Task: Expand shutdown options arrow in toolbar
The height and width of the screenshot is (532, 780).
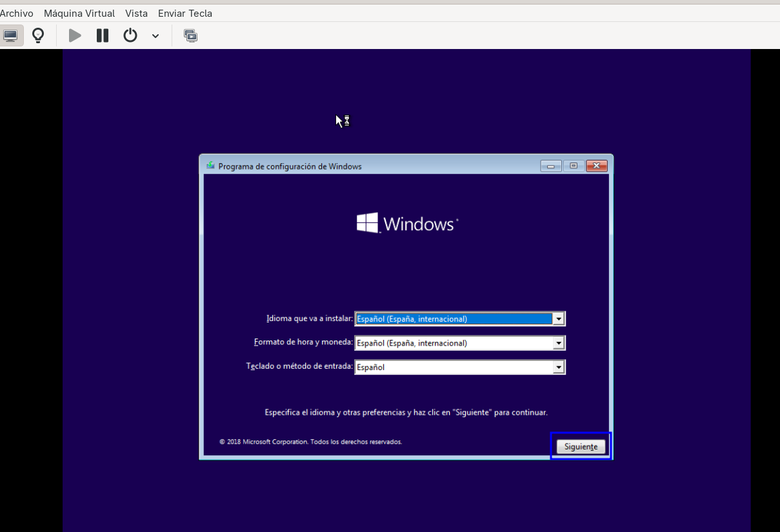Action: point(155,36)
